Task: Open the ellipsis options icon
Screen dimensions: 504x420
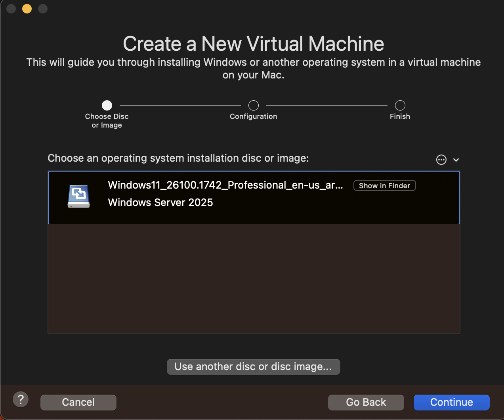Action: 441,160
